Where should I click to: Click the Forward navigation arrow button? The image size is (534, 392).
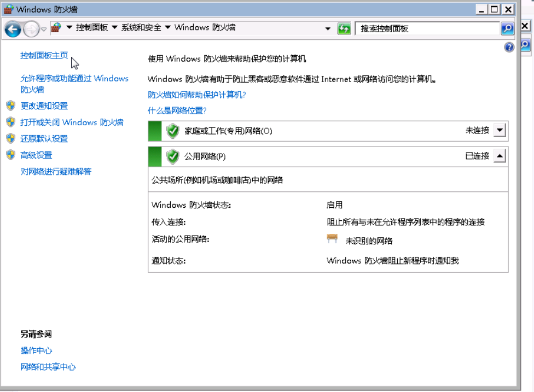31,30
